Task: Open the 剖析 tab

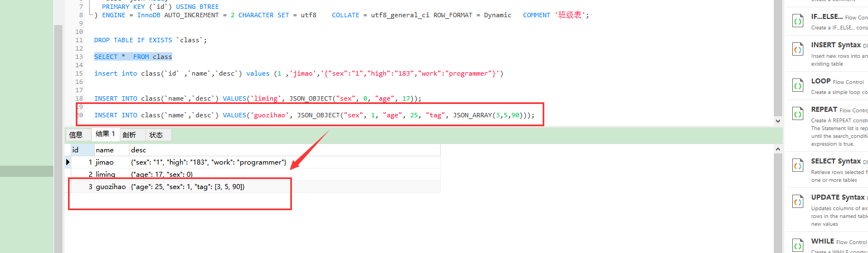Action: pyautogui.click(x=129, y=135)
